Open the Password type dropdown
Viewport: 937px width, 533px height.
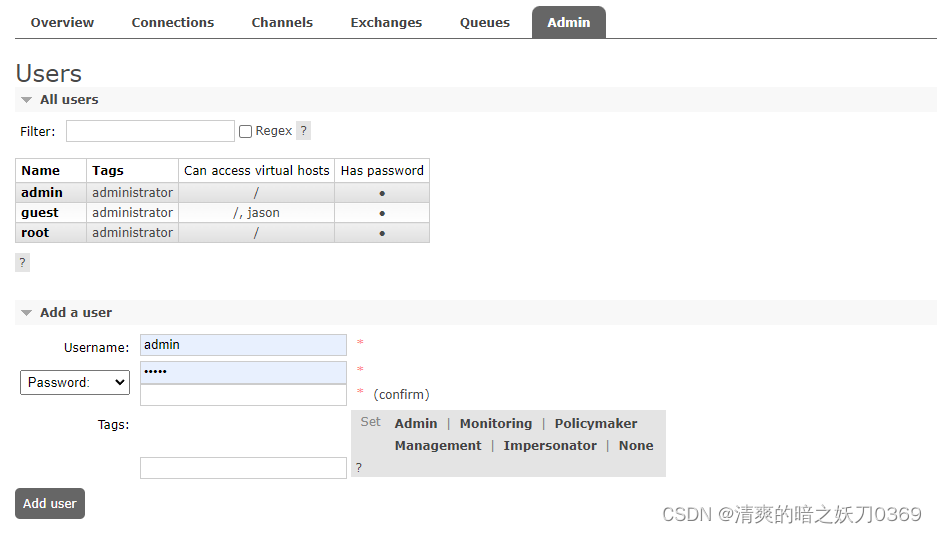pyautogui.click(x=75, y=382)
